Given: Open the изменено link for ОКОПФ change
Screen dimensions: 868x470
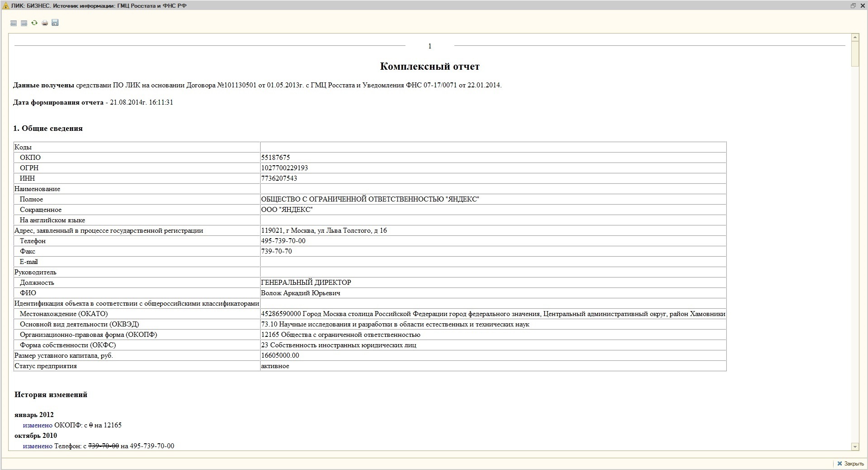Looking at the screenshot, I should (38, 425).
